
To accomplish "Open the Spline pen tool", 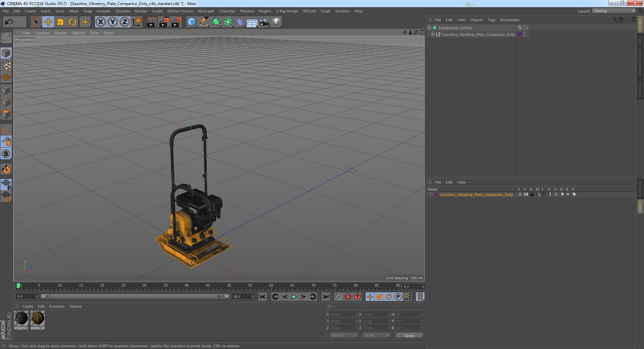I will pos(204,22).
